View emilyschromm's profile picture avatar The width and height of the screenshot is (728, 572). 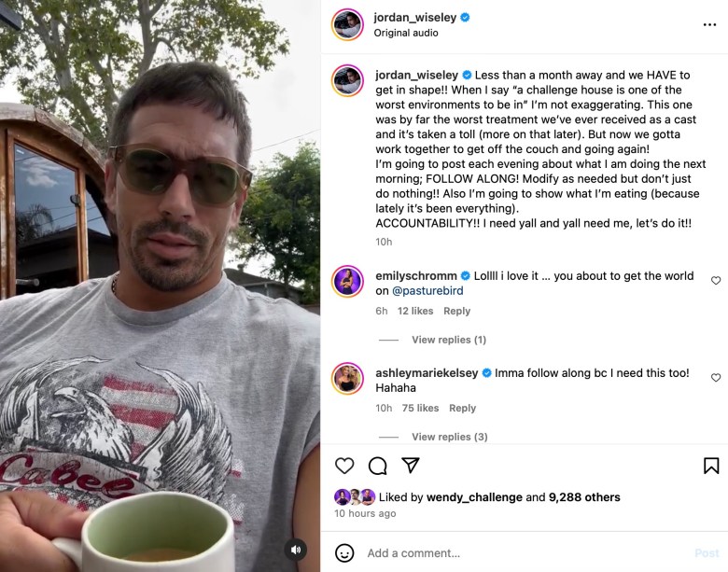pos(347,282)
